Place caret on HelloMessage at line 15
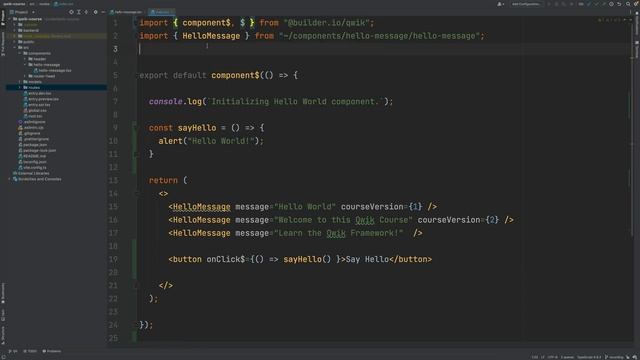 [201, 207]
